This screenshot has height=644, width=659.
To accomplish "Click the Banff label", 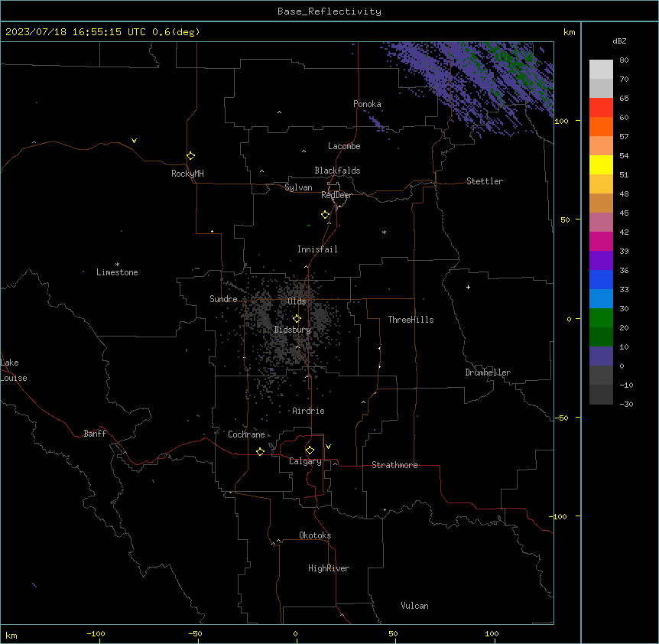I will [95, 434].
